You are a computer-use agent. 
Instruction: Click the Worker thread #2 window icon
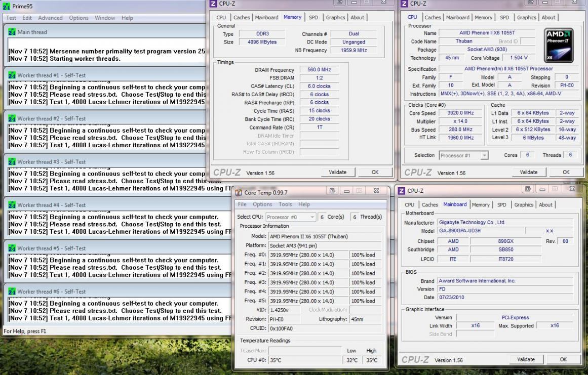pyautogui.click(x=12, y=118)
